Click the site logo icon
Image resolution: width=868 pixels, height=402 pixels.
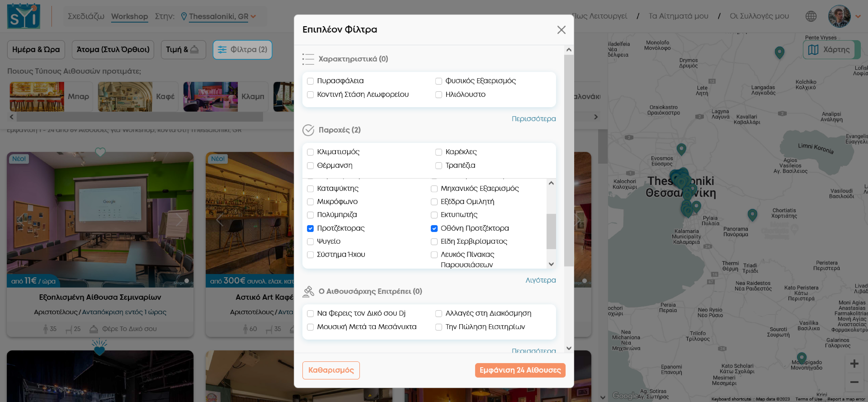tap(24, 16)
